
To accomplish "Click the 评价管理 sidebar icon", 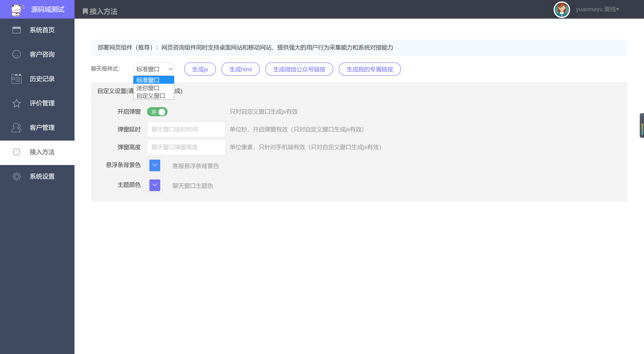I will [16, 103].
